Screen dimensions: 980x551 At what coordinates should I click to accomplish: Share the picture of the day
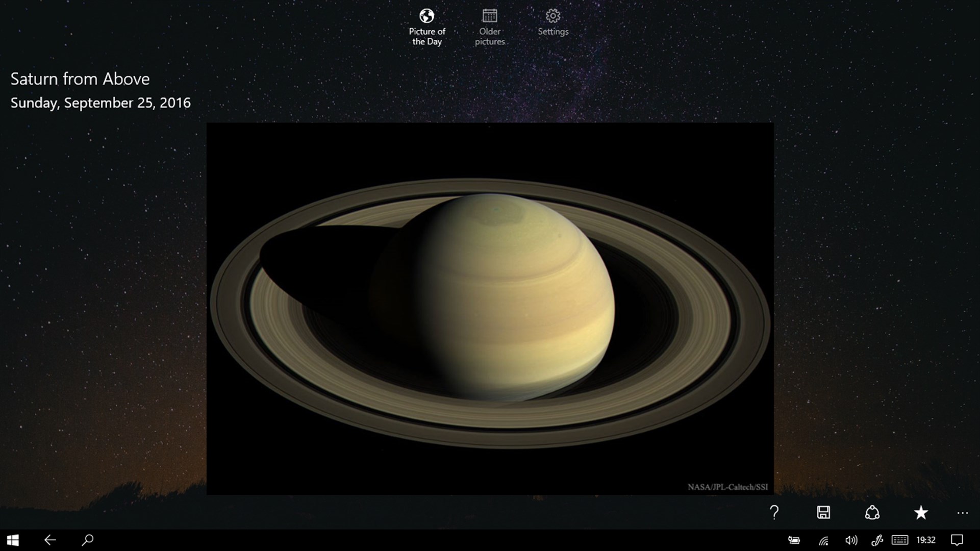point(873,513)
